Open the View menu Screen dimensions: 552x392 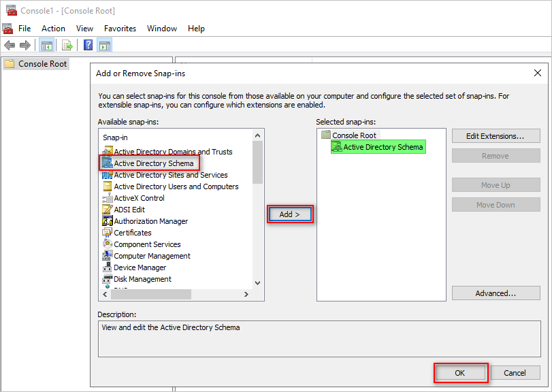point(84,29)
